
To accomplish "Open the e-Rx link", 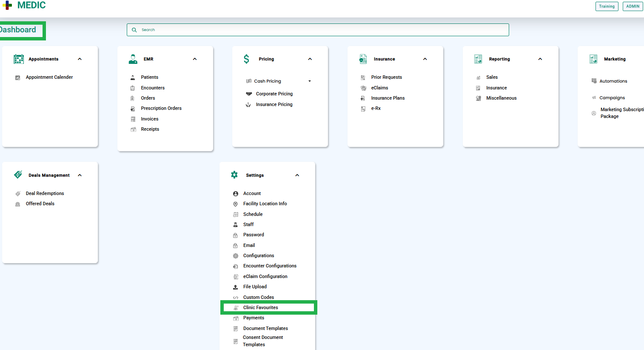I will pos(376,108).
